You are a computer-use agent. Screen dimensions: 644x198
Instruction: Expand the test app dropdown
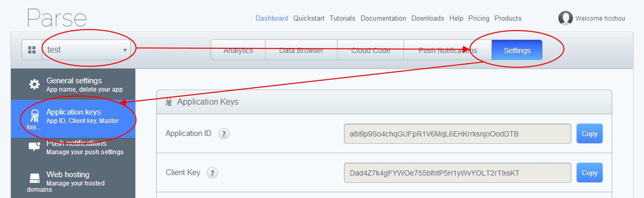(86, 50)
